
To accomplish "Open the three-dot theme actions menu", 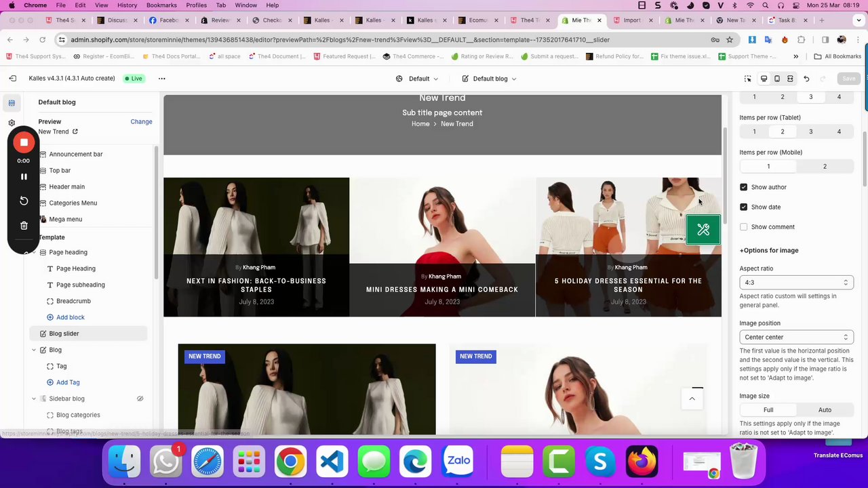I will coord(162,79).
